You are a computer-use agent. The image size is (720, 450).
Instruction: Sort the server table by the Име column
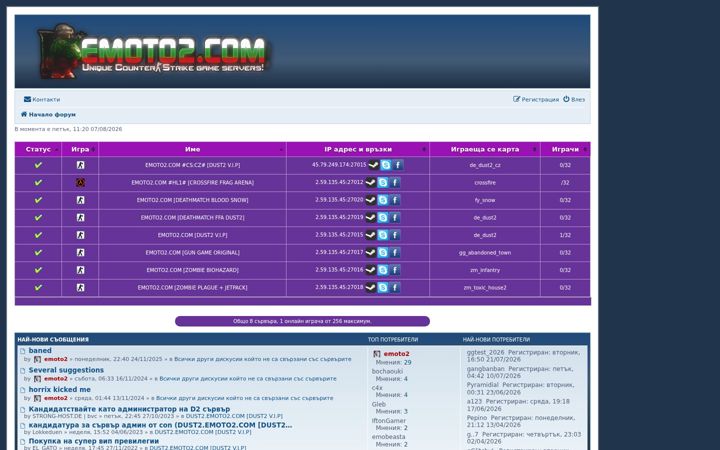pyautogui.click(x=192, y=149)
